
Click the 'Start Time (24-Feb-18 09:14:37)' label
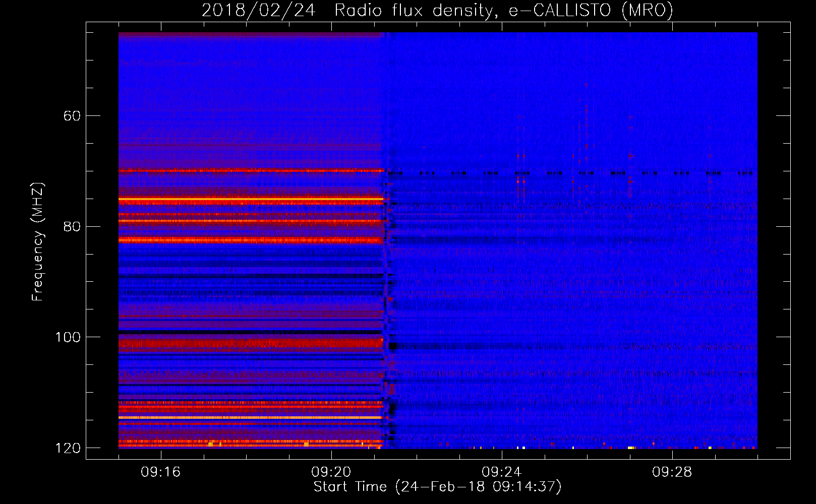(437, 487)
